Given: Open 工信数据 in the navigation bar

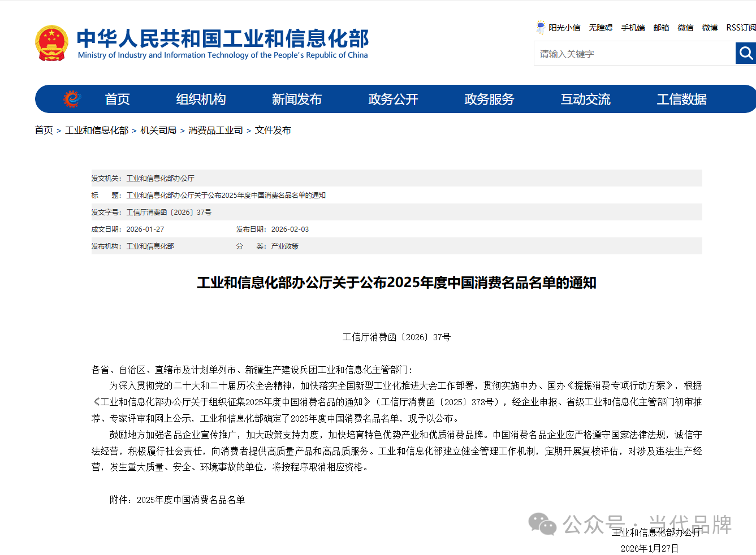Looking at the screenshot, I should [x=681, y=99].
